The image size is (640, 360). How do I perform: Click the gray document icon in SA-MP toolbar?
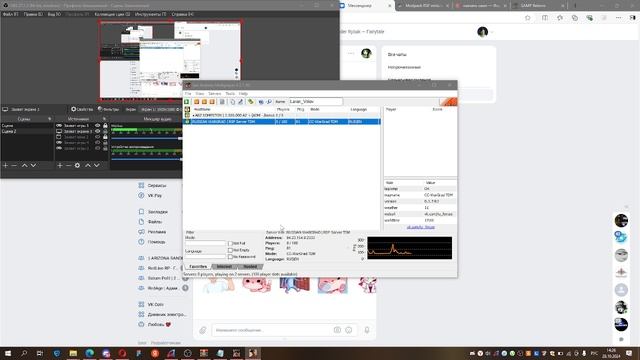pos(222,102)
